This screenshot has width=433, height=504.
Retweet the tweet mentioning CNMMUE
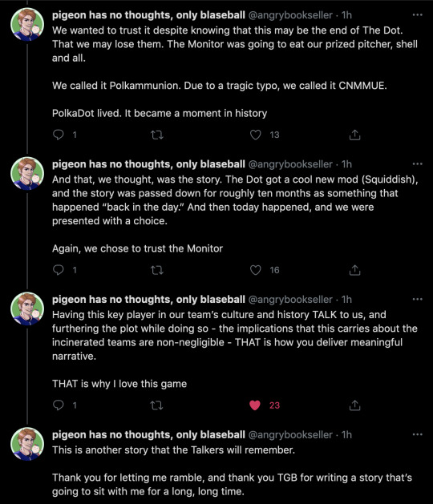[157, 135]
